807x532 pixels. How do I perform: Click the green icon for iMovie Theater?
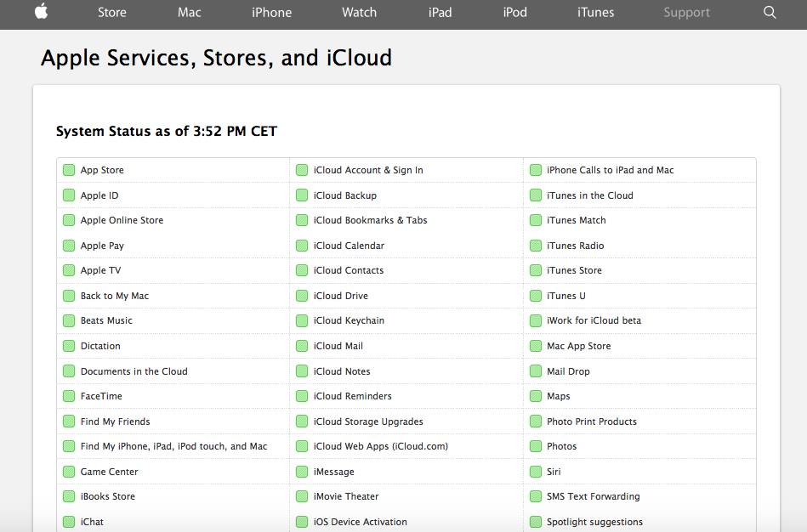(x=302, y=497)
